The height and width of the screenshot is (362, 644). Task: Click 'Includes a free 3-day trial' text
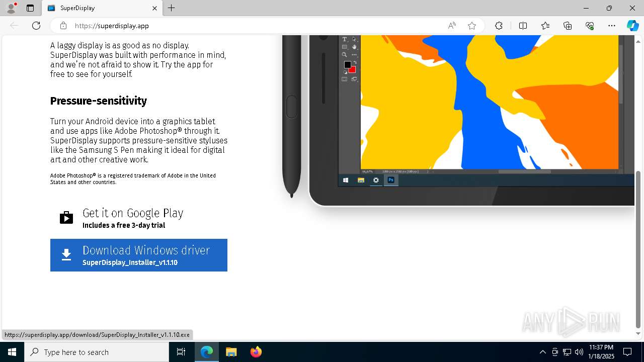click(x=124, y=225)
